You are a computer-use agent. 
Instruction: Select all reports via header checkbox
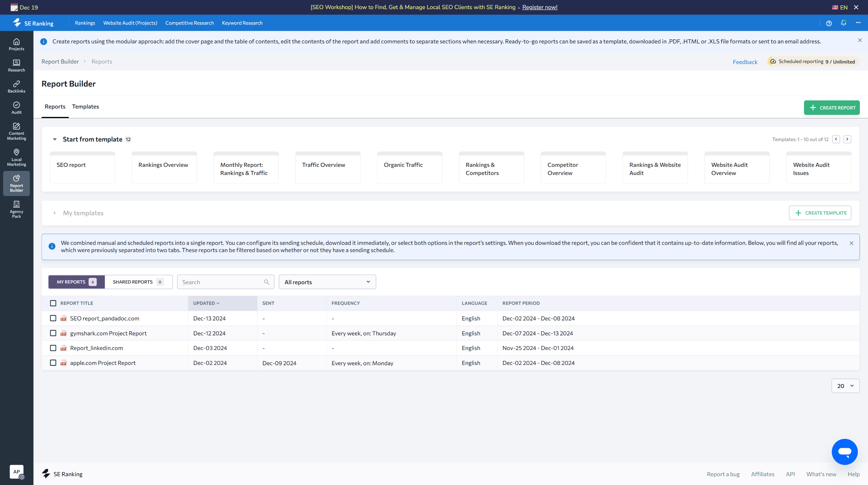pos(53,303)
